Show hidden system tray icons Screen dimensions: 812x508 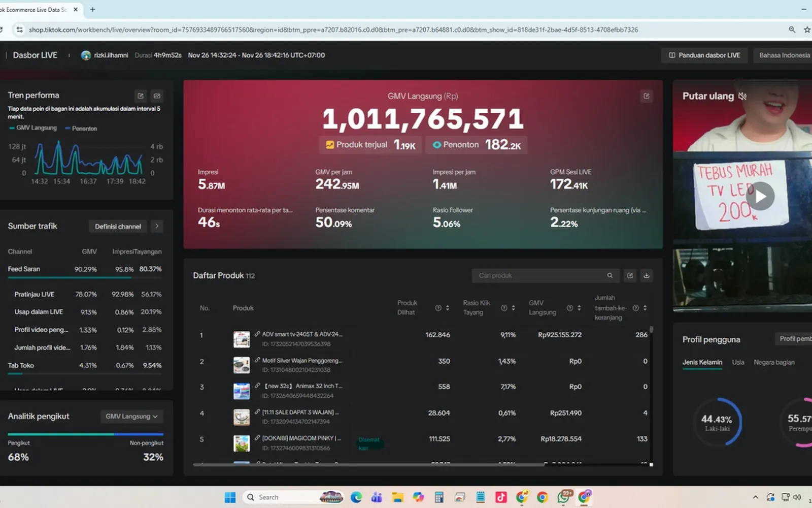[755, 497]
